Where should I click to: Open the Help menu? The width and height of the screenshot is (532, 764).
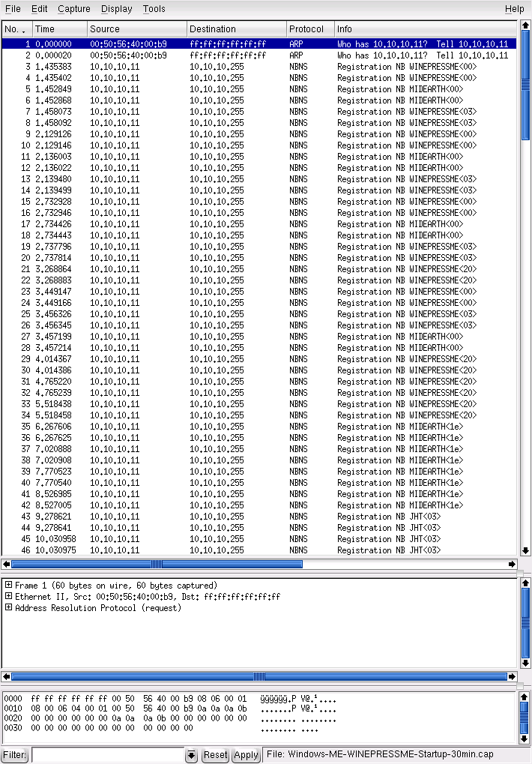(514, 9)
